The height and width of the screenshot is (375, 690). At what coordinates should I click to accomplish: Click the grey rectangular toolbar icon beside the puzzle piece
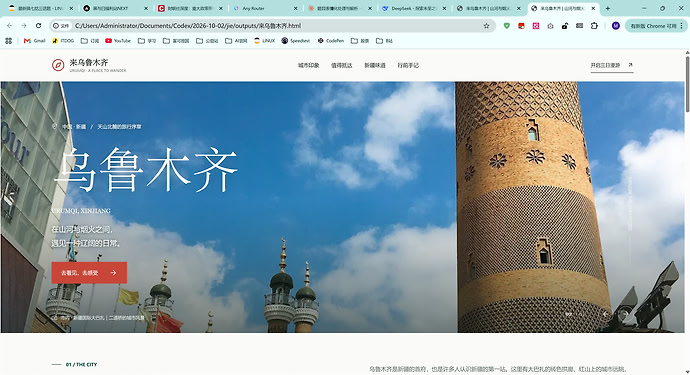tap(580, 26)
